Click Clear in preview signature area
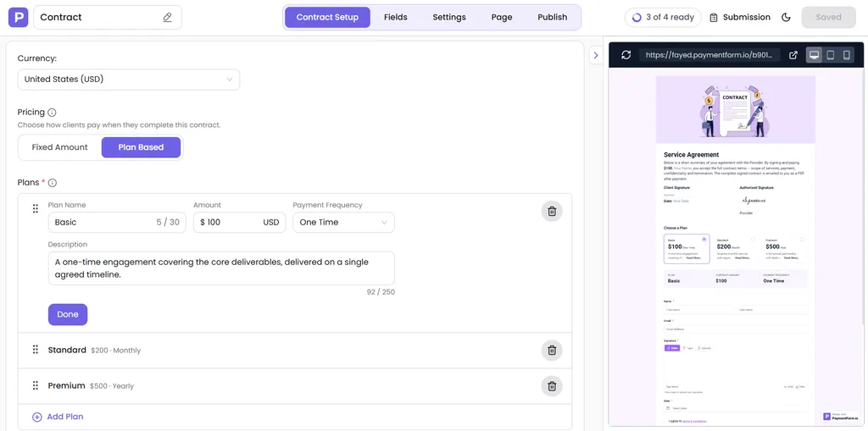The height and width of the screenshot is (431, 868). [x=800, y=387]
